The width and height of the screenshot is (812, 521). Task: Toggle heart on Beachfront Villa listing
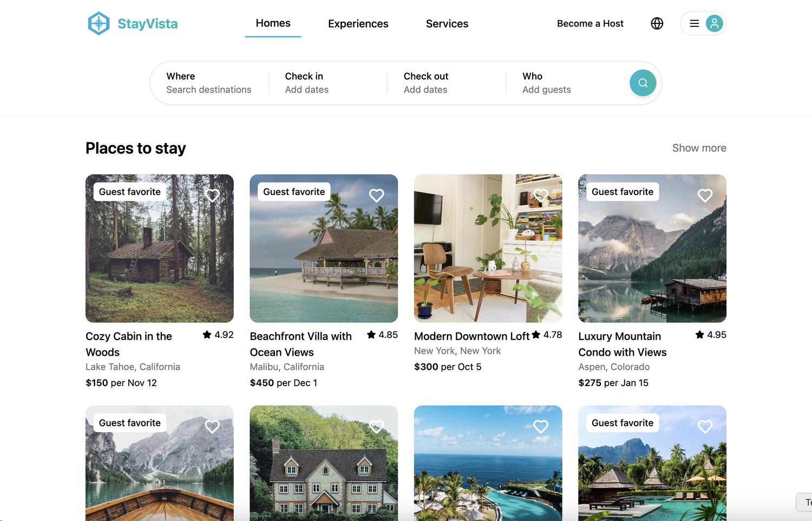click(376, 196)
